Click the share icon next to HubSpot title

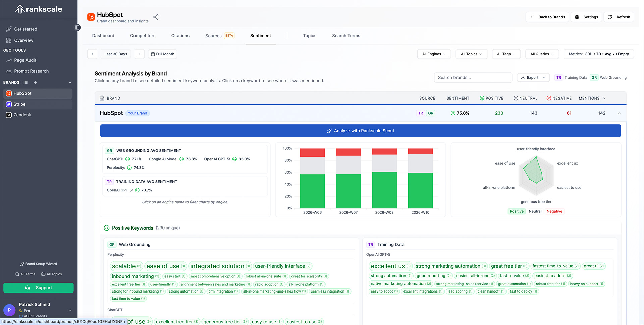156,17
